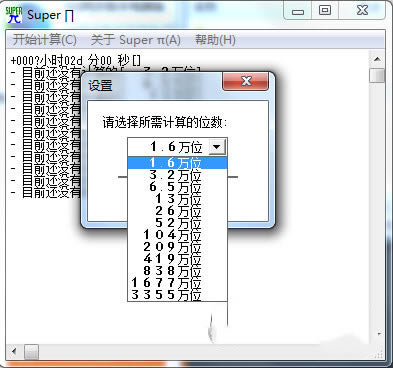Choose 838万位 from the list

pyautogui.click(x=177, y=271)
